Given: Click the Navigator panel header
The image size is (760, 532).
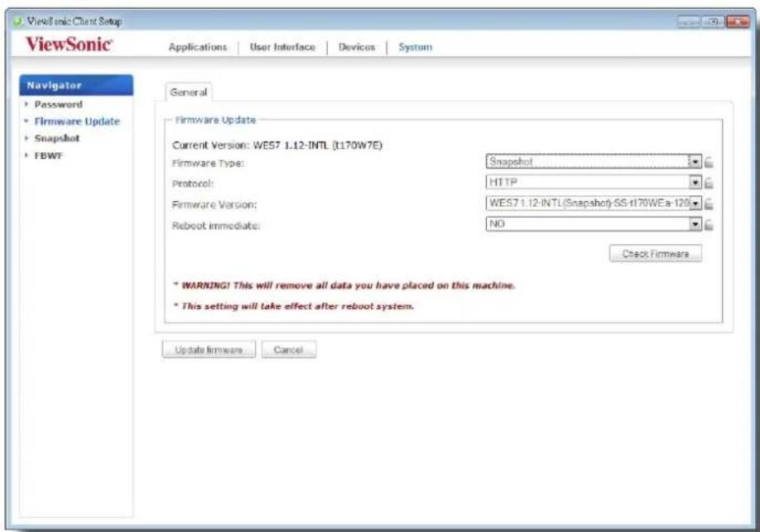Looking at the screenshot, I should [x=76, y=85].
